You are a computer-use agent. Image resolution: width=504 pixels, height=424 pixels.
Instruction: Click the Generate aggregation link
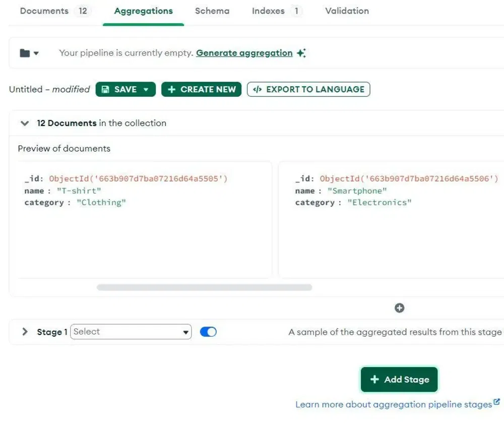244,53
